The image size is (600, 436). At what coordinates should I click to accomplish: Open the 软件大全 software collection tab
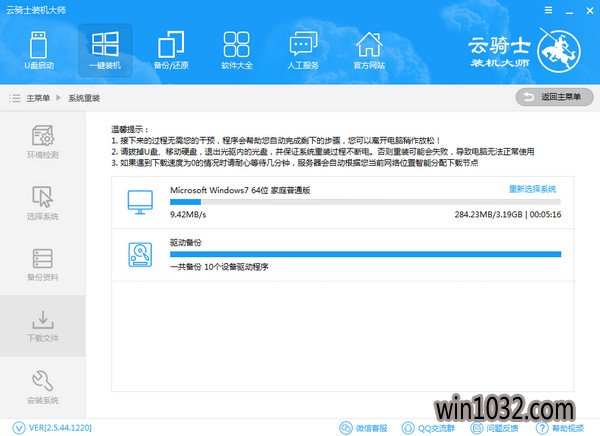coord(237,51)
